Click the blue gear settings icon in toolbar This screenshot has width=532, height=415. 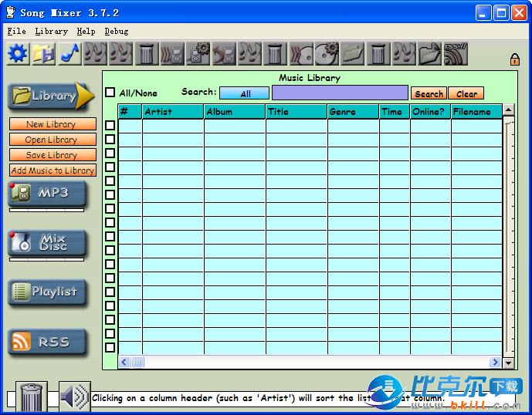pyautogui.click(x=18, y=54)
